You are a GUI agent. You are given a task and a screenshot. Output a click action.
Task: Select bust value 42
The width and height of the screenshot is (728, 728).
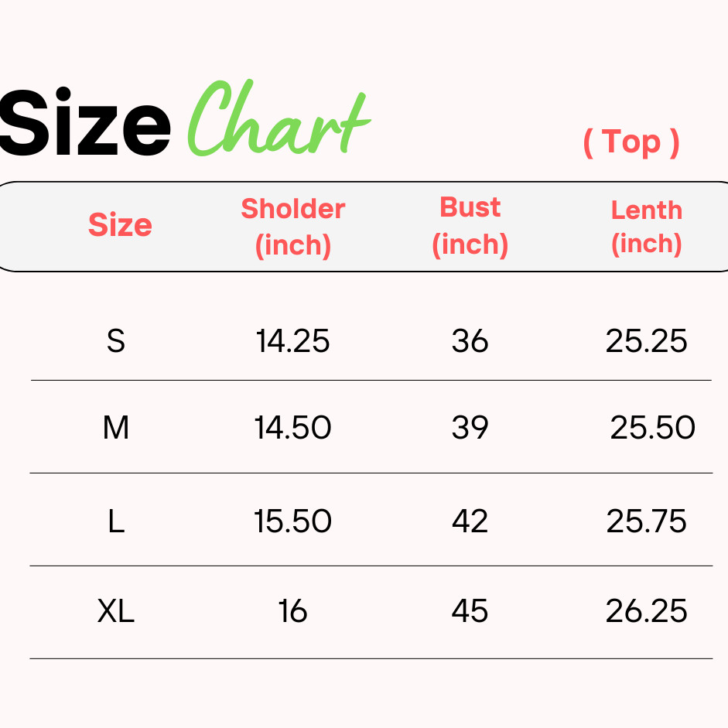pos(470,521)
